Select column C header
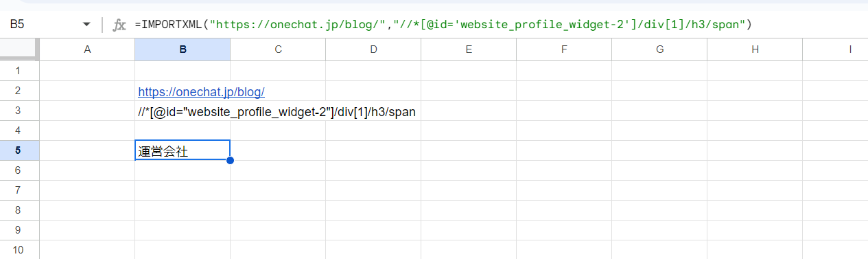Viewport: 868px width, 259px height. tap(278, 49)
